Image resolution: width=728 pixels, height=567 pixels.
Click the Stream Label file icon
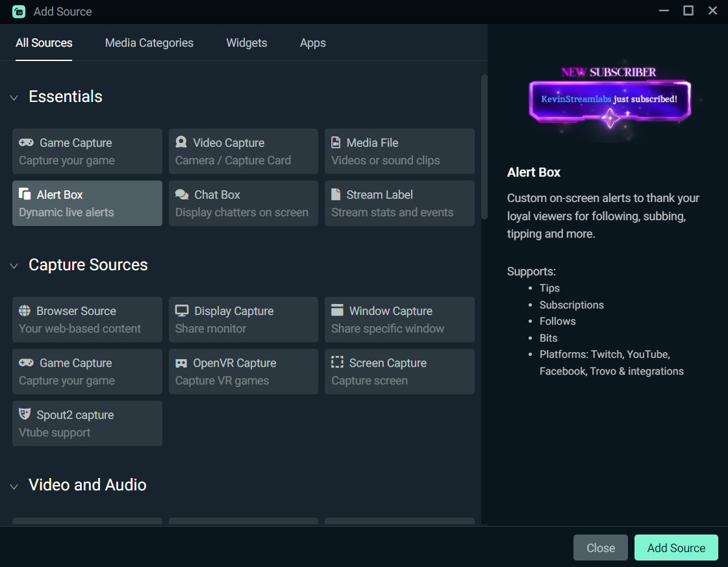(x=336, y=194)
